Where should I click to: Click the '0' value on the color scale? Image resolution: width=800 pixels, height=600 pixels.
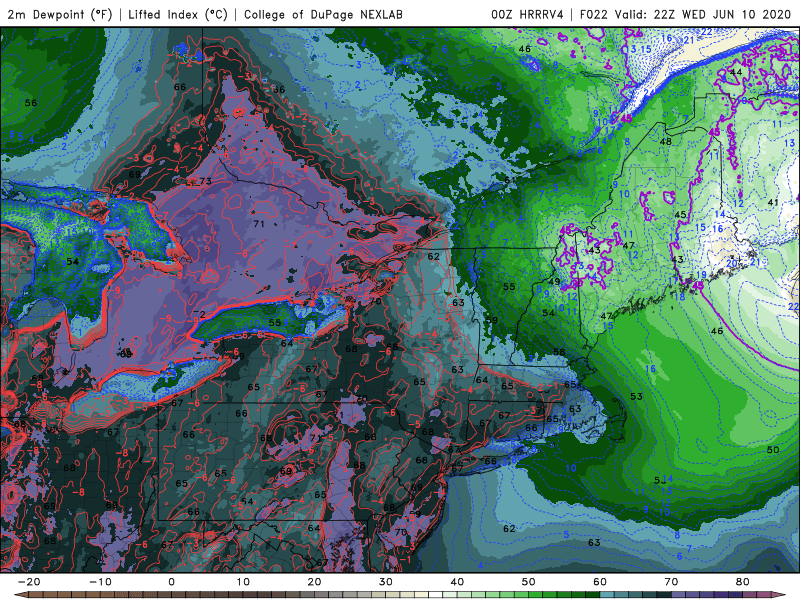point(171,582)
